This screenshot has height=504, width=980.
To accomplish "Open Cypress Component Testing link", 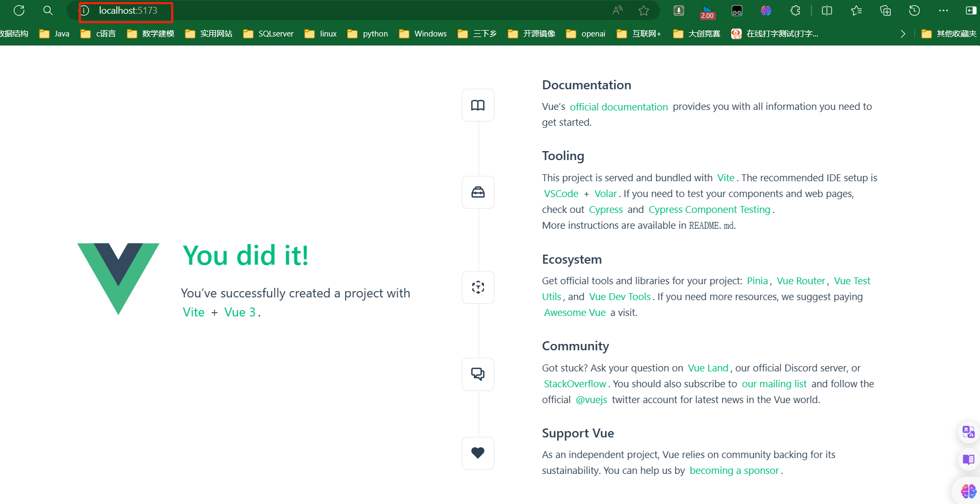I will [710, 210].
